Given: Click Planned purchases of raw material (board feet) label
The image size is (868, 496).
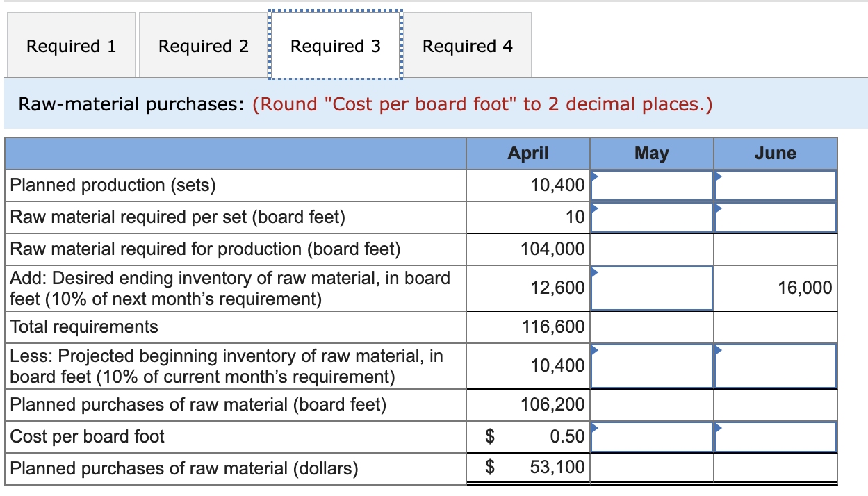Looking at the screenshot, I should 198,405.
